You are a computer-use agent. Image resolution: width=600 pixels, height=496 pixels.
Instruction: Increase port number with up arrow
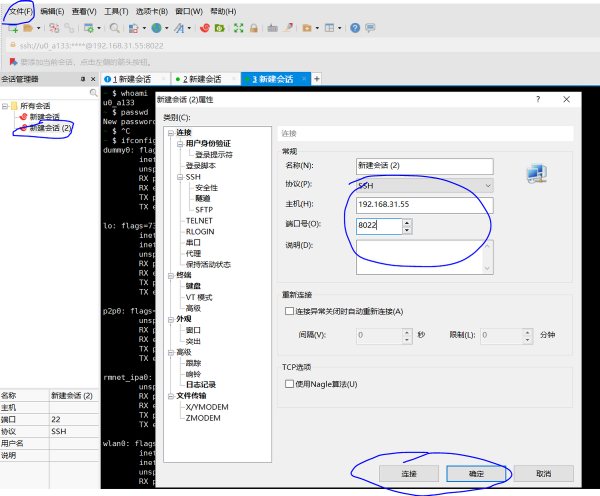[407, 222]
